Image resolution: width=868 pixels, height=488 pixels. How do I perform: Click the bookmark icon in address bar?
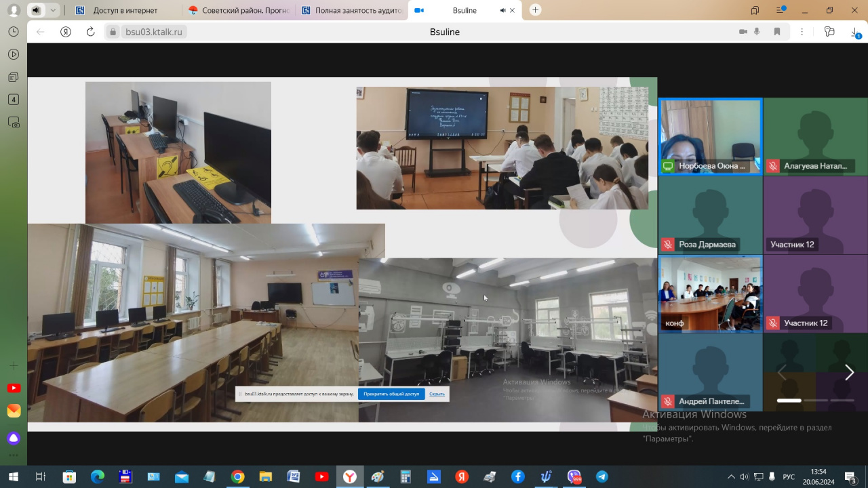(x=777, y=32)
